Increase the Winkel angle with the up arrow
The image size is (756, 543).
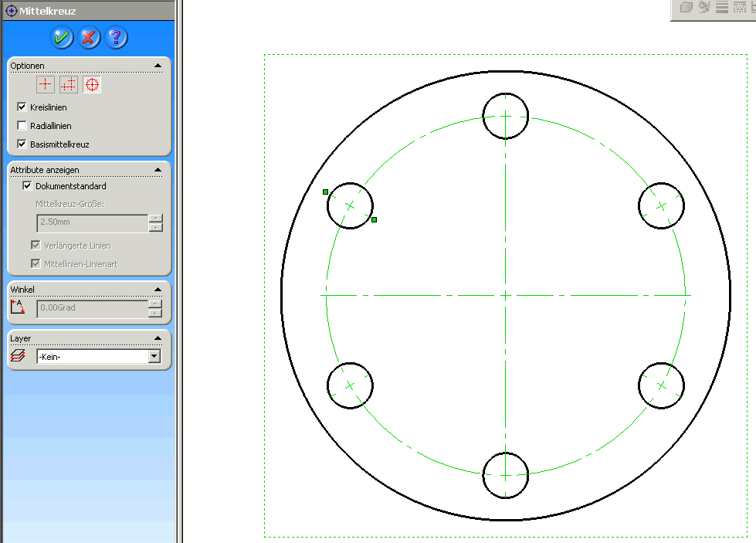click(154, 304)
